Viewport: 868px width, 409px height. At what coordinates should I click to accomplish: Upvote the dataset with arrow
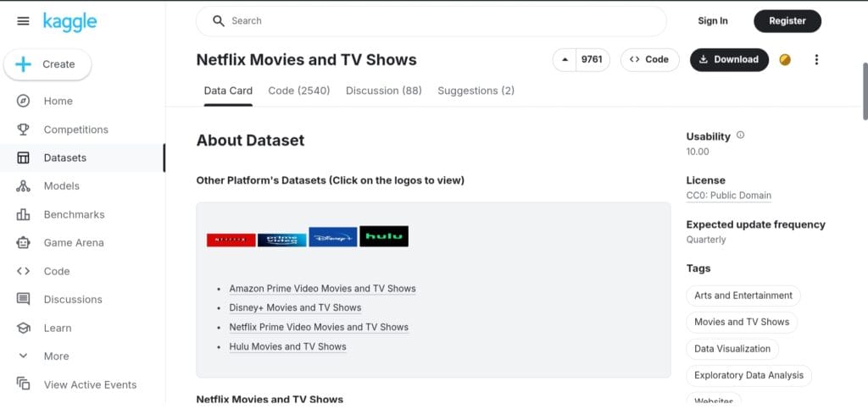click(x=565, y=59)
